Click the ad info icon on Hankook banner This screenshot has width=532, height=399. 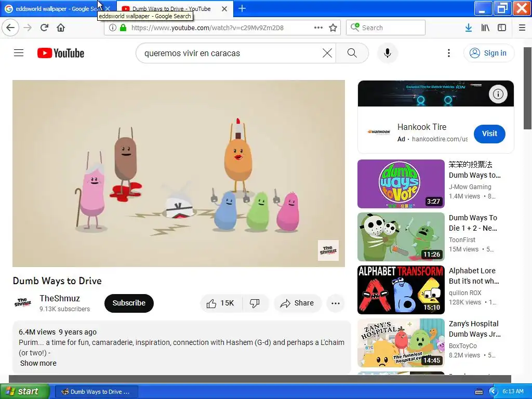498,94
